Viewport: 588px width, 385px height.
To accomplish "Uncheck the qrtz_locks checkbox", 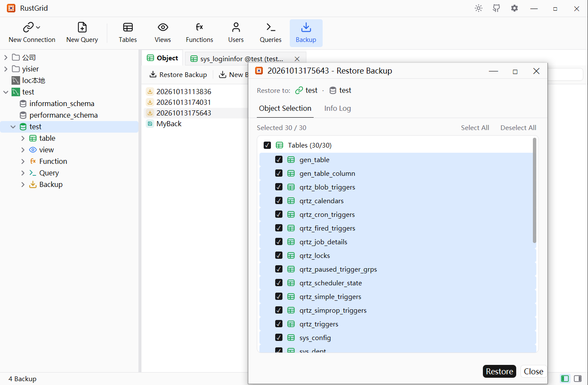I will [279, 255].
